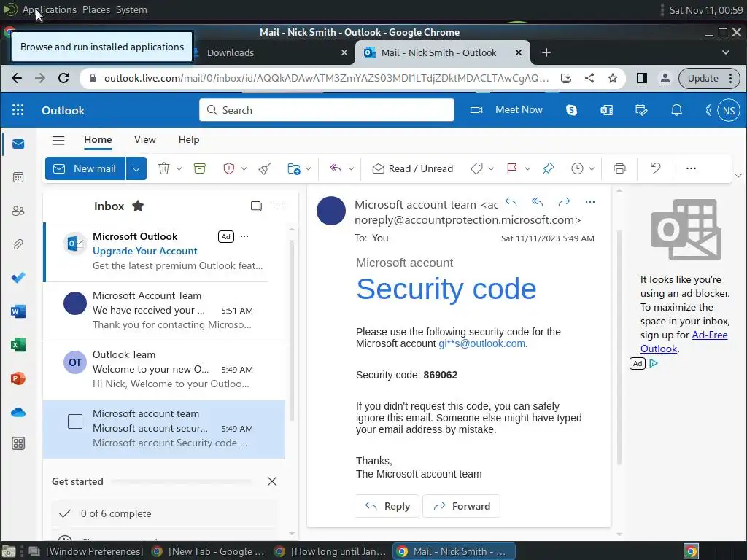The height and width of the screenshot is (560, 747).
Task: Click the Report shield icon
Action: click(x=228, y=168)
